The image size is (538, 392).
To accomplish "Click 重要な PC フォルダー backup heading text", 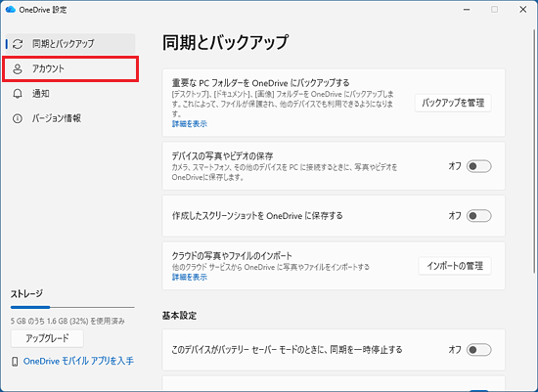I will click(261, 83).
